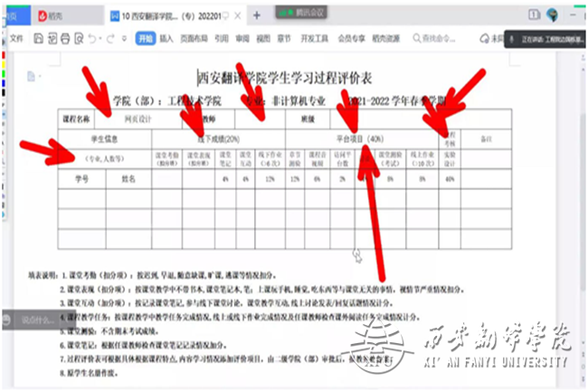Open the 文件 menu

coord(16,38)
